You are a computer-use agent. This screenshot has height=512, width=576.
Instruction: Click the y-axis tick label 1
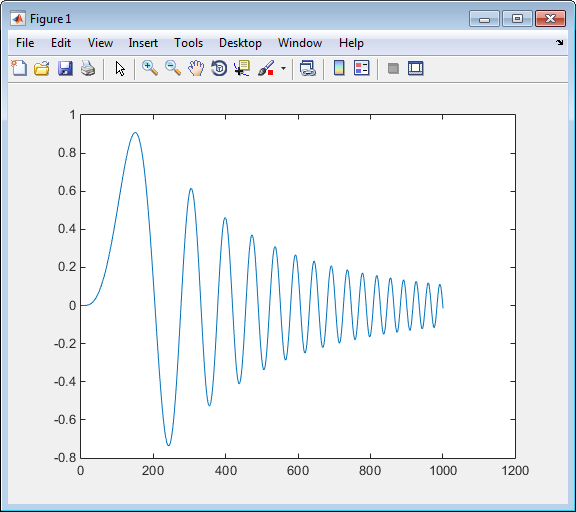click(72, 115)
